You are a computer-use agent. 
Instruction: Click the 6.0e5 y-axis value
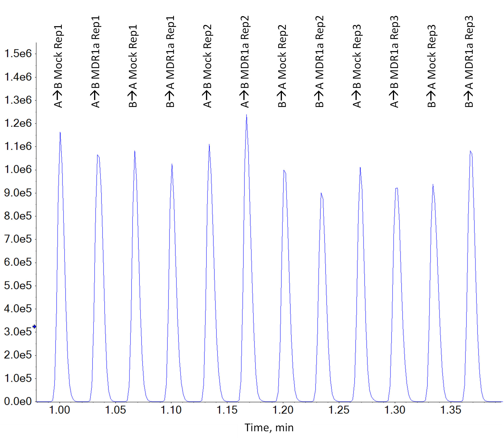pos(18,262)
